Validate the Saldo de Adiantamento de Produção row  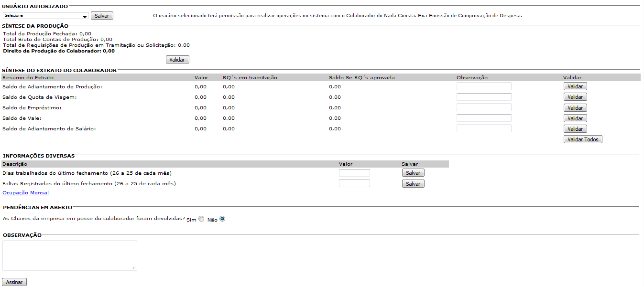click(575, 86)
